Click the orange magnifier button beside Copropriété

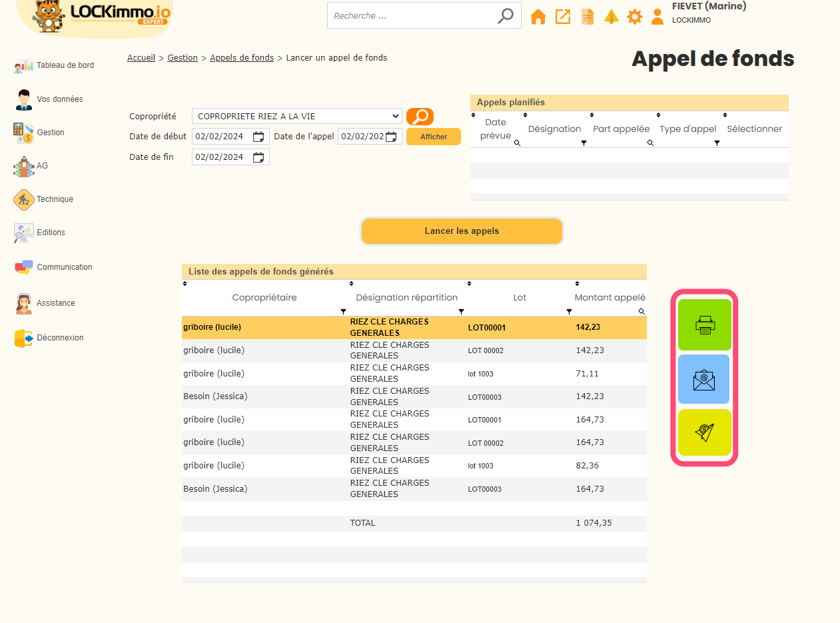[x=420, y=117]
